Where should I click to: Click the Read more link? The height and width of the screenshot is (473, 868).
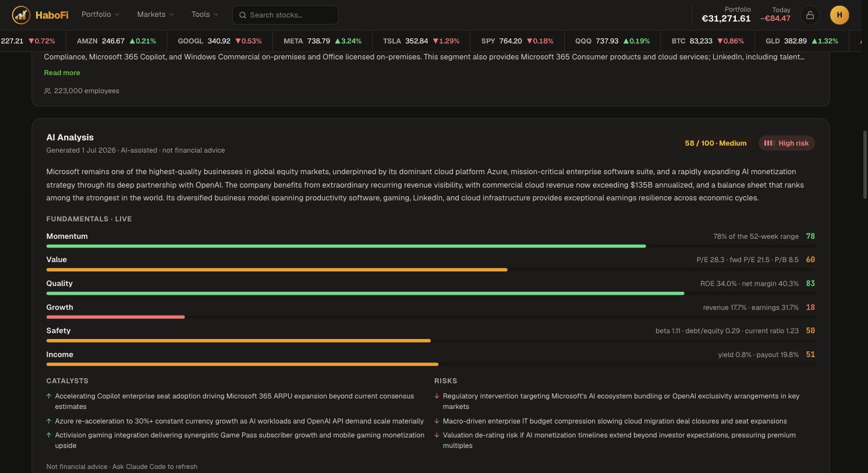[x=62, y=73]
